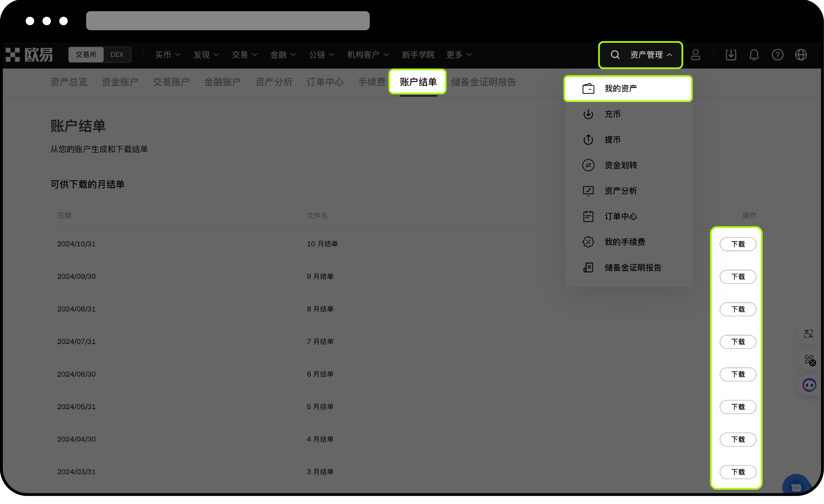Viewport: 824px width, 504px height.
Task: Download the 10 月结单 statement
Action: pos(738,244)
